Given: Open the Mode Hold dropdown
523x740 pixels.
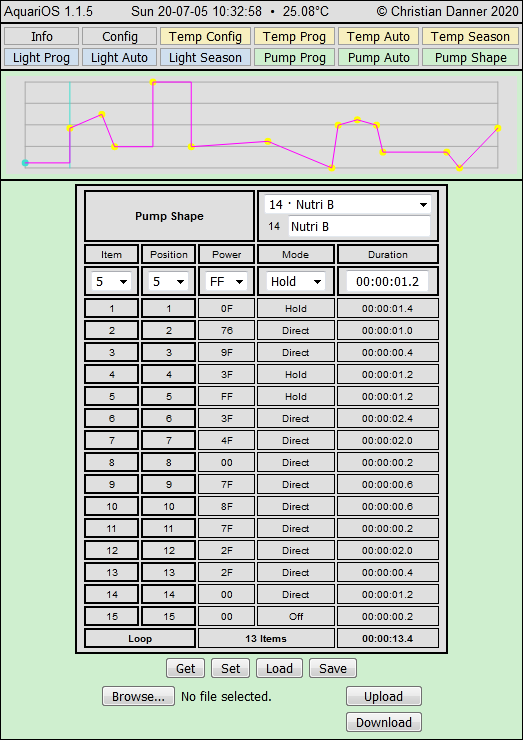Looking at the screenshot, I should 295,282.
